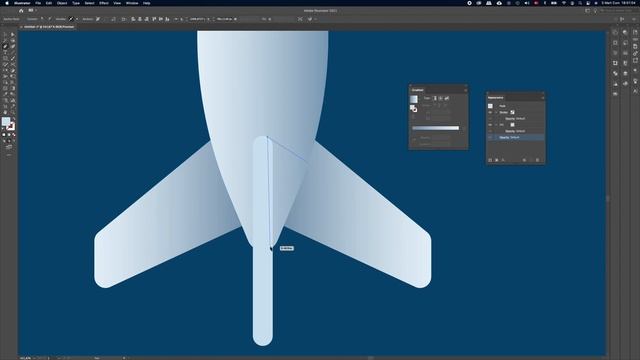
Task: Click Stroke color swatch in Appearance panel
Action: [x=512, y=112]
